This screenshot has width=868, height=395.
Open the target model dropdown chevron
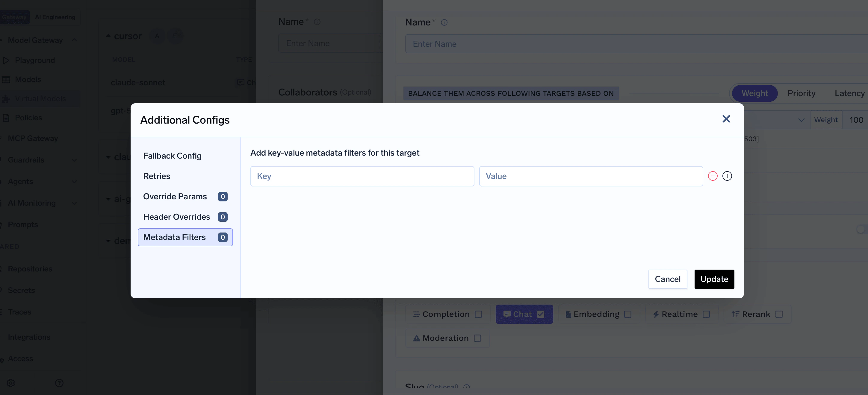[801, 120]
